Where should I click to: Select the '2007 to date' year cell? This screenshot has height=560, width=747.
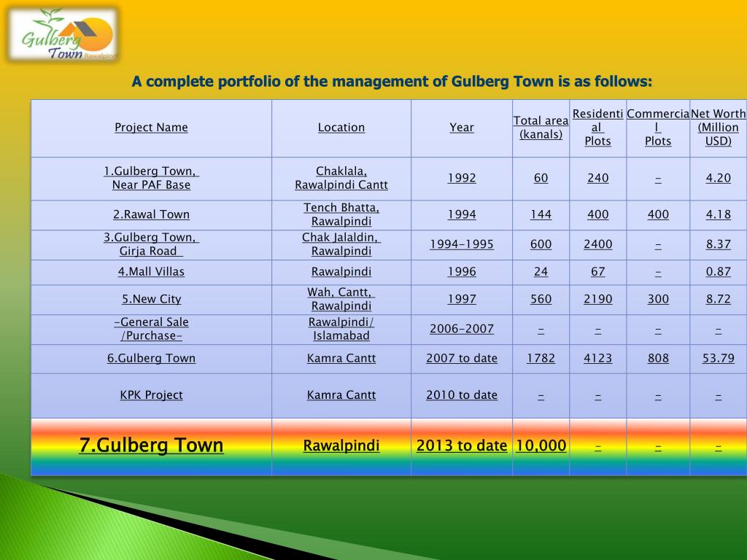coord(462,359)
